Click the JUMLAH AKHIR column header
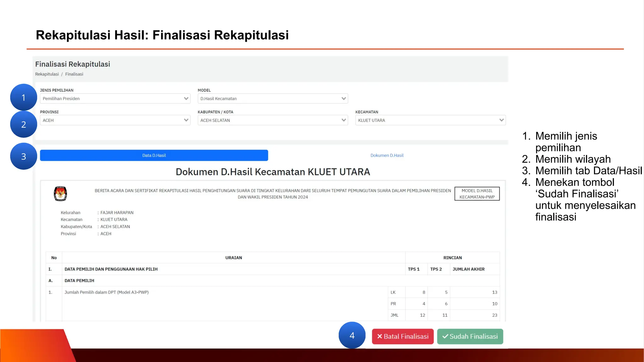This screenshot has width=644, height=362. point(468,269)
